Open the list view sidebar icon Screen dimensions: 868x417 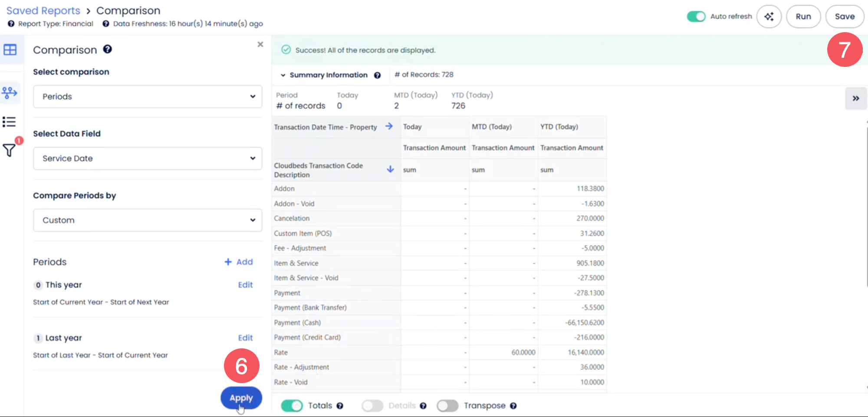9,122
